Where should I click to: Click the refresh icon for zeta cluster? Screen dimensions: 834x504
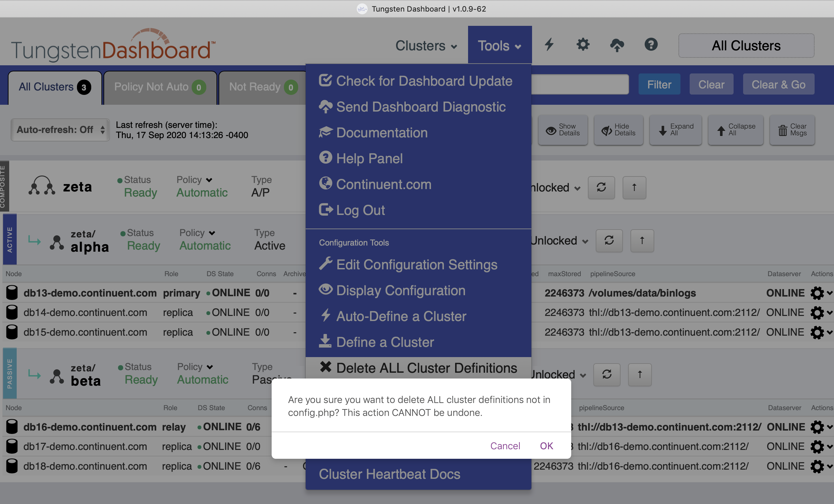click(601, 187)
